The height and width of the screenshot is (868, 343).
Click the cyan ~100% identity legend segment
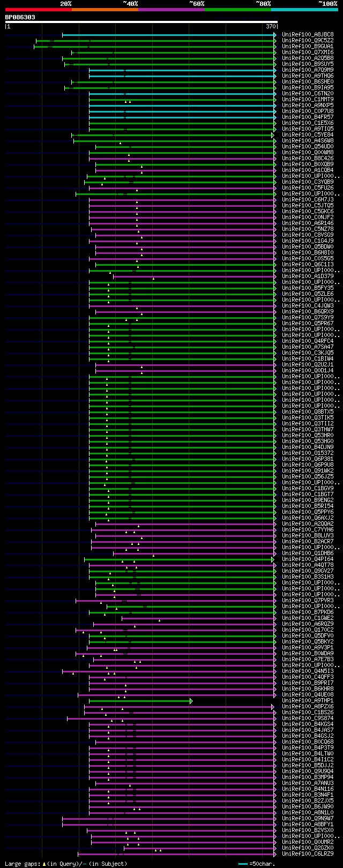[304, 10]
